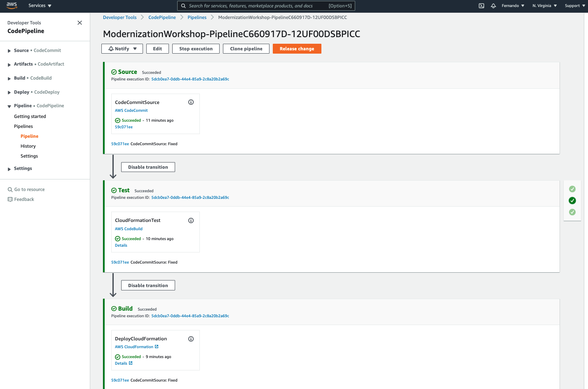The height and width of the screenshot is (389, 588).
Task: Click Developer Tools breadcrumb link
Action: click(x=119, y=17)
